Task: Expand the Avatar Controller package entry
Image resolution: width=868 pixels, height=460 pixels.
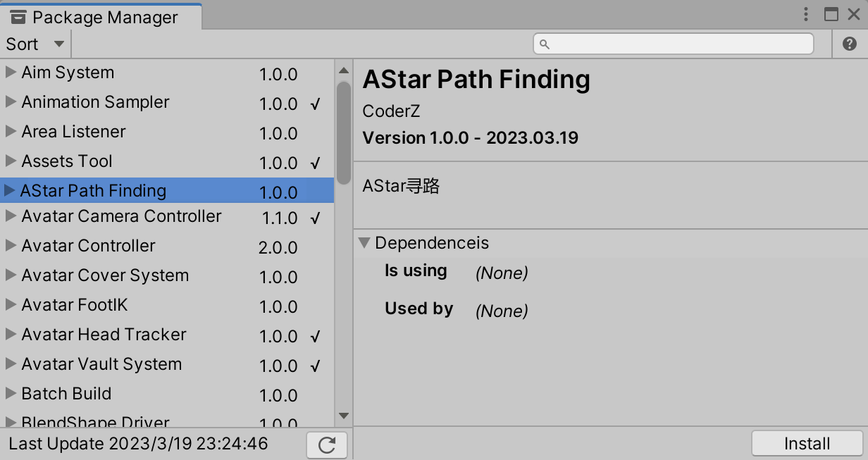Action: 10,246
